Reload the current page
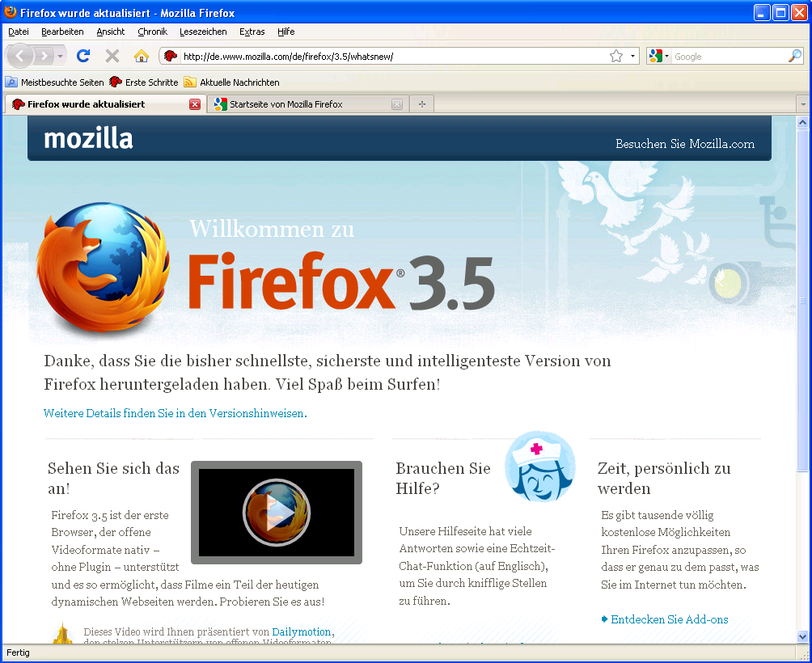The width and height of the screenshot is (812, 663). [x=83, y=55]
